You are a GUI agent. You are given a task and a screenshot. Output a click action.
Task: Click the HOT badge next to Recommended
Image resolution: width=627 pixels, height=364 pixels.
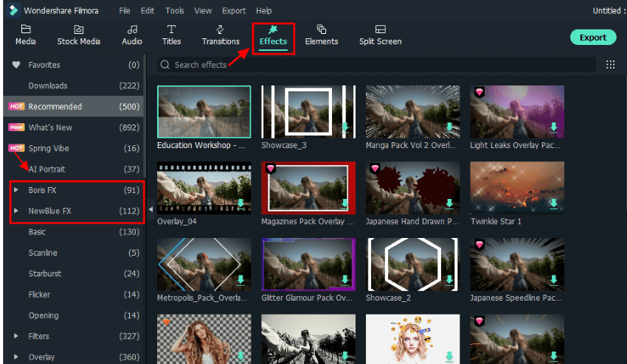(16, 106)
